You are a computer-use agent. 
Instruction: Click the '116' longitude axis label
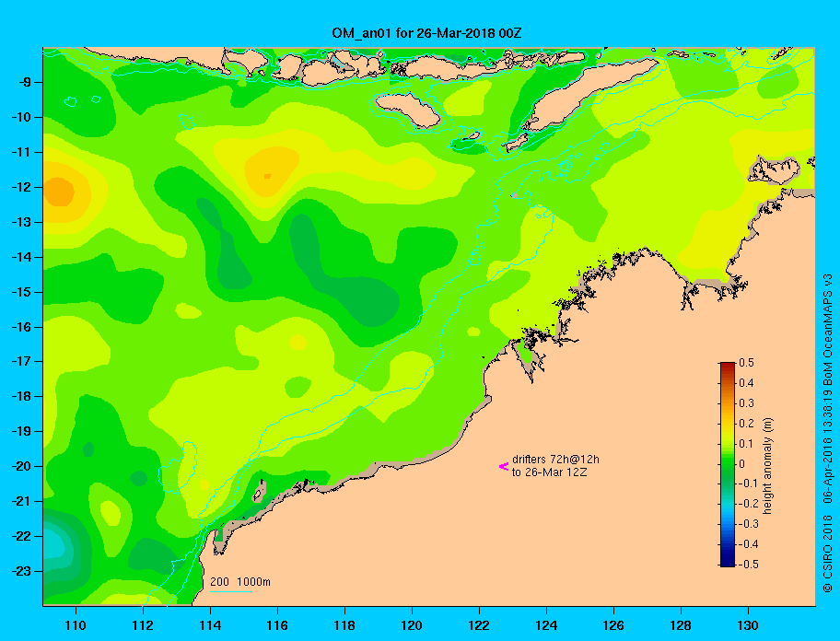277,625
